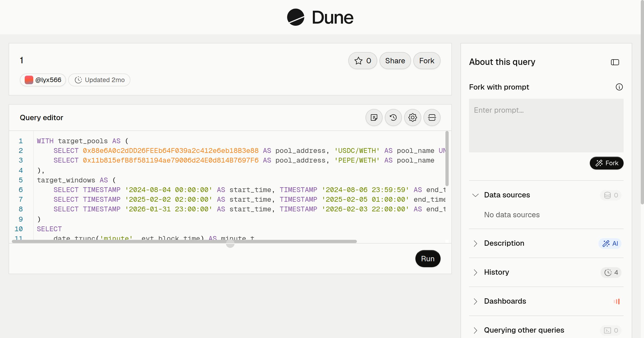The height and width of the screenshot is (338, 644).
Task: Click line 1 'WITH target_pools AS' code
Action: pyautogui.click(x=83, y=141)
